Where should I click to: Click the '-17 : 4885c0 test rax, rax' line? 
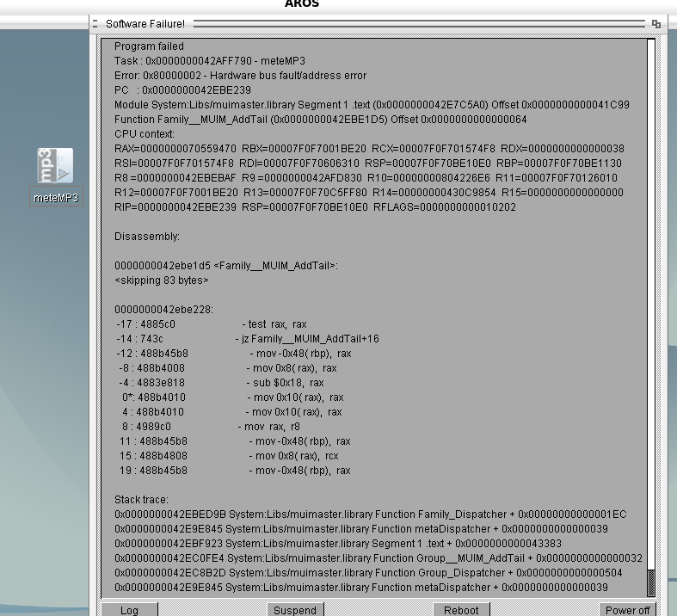pyautogui.click(x=211, y=324)
